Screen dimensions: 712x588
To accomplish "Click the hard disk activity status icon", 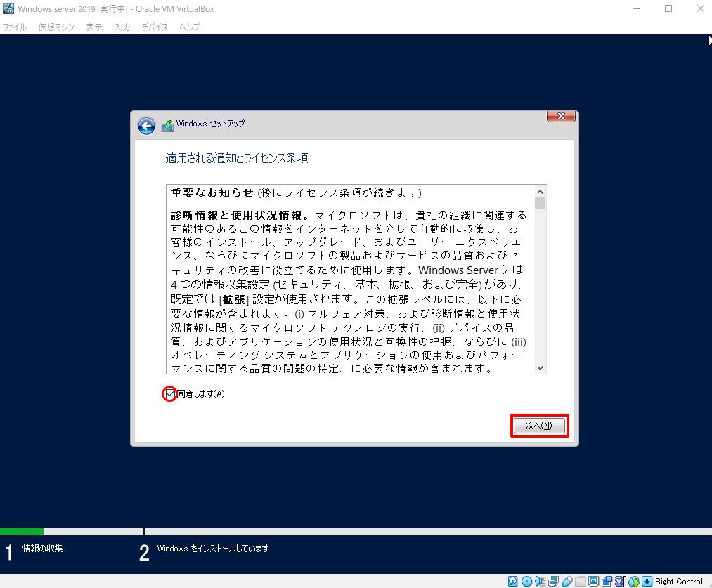I will tap(512, 581).
